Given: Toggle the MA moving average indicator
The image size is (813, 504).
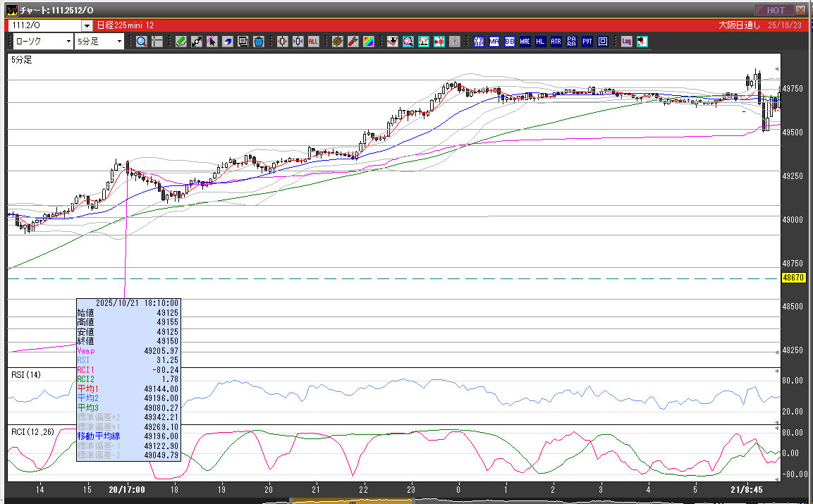Looking at the screenshot, I should (494, 42).
